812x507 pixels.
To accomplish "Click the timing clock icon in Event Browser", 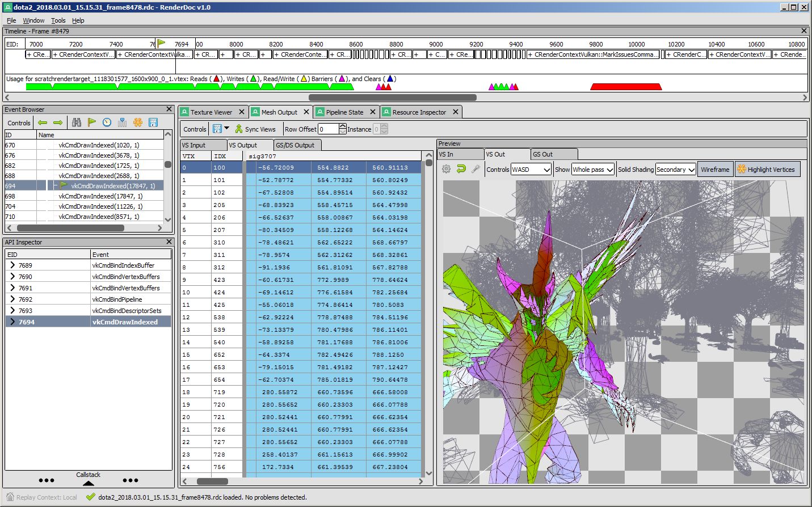I will pyautogui.click(x=107, y=122).
